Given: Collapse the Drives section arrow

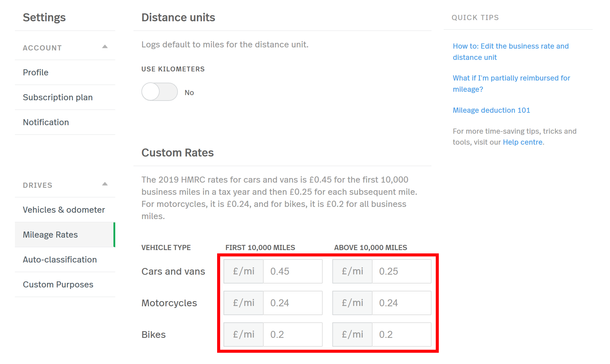Looking at the screenshot, I should click(x=105, y=184).
